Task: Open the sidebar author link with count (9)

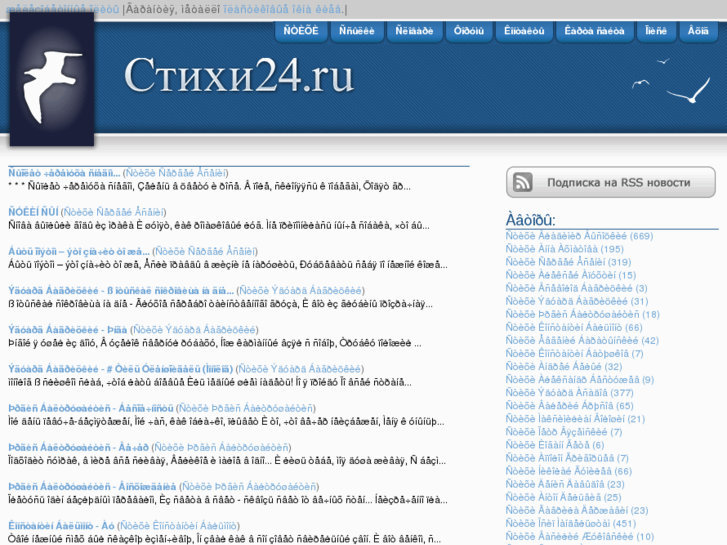Action: click(580, 380)
